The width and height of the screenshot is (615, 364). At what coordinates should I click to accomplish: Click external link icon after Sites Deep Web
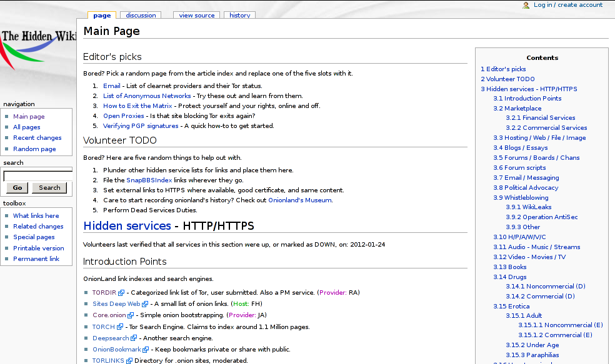(146, 304)
